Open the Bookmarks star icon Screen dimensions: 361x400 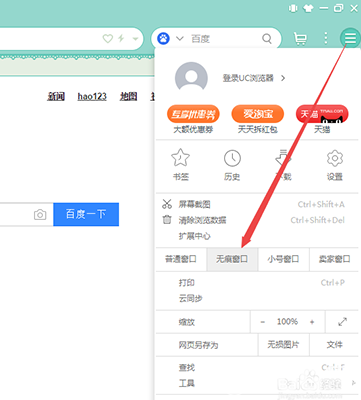pyautogui.click(x=180, y=158)
